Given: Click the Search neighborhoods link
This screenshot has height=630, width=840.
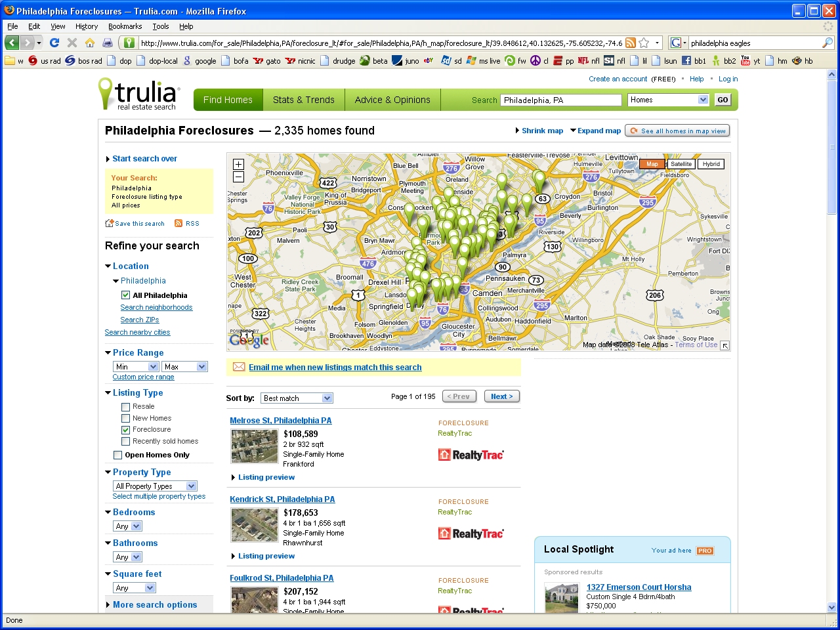Looking at the screenshot, I should click(x=156, y=307).
